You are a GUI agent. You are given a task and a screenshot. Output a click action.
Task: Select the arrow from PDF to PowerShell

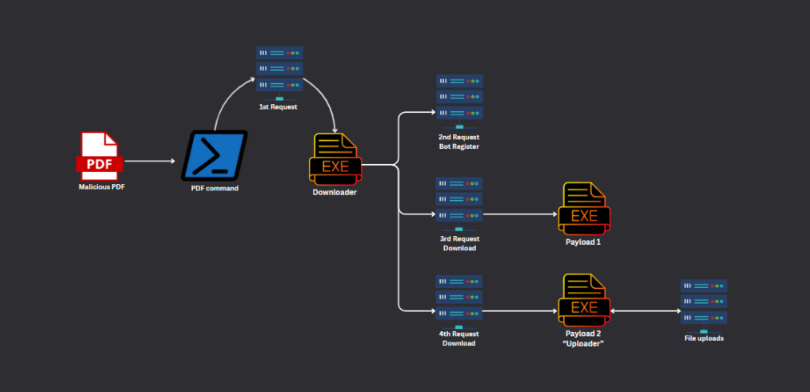150,161
